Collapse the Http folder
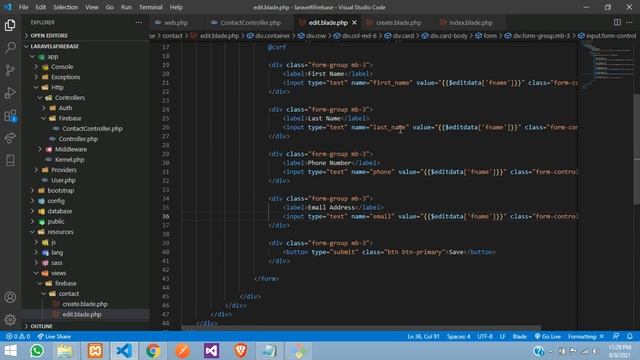640x360 pixels. click(x=57, y=87)
